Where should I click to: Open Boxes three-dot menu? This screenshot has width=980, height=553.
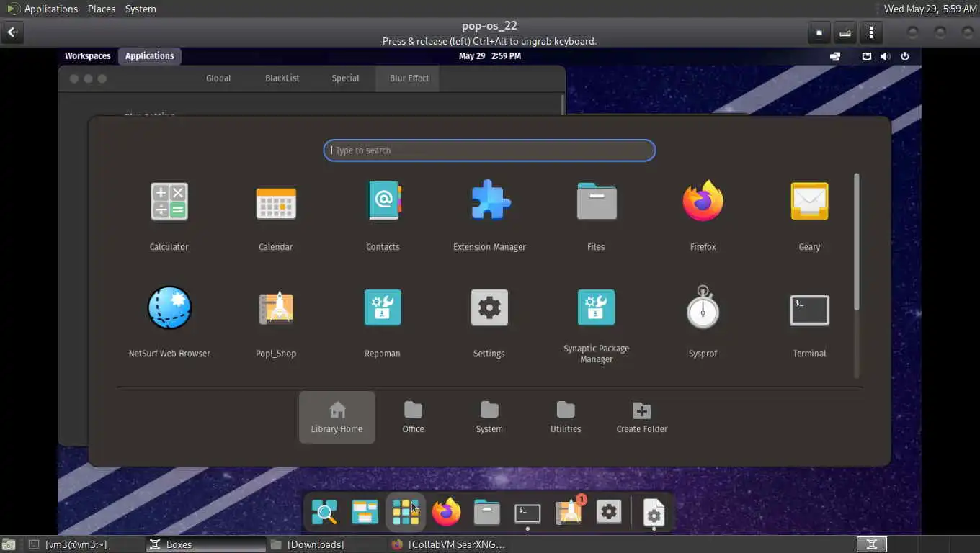871,32
